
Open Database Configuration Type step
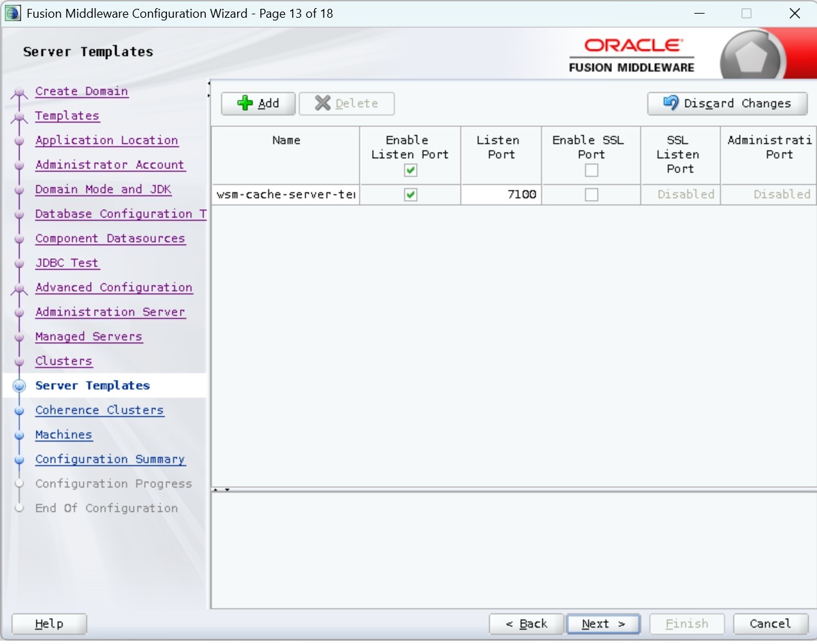click(x=121, y=213)
